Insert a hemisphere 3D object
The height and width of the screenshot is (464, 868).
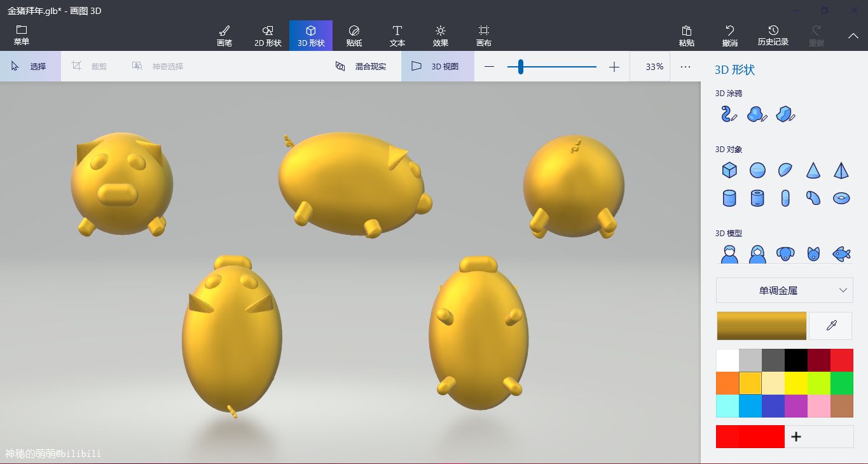[x=785, y=170]
